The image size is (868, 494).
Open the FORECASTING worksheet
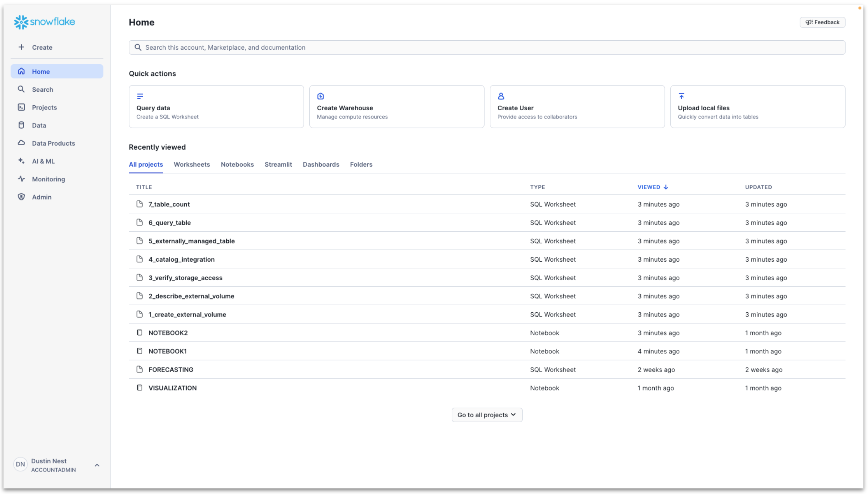171,369
